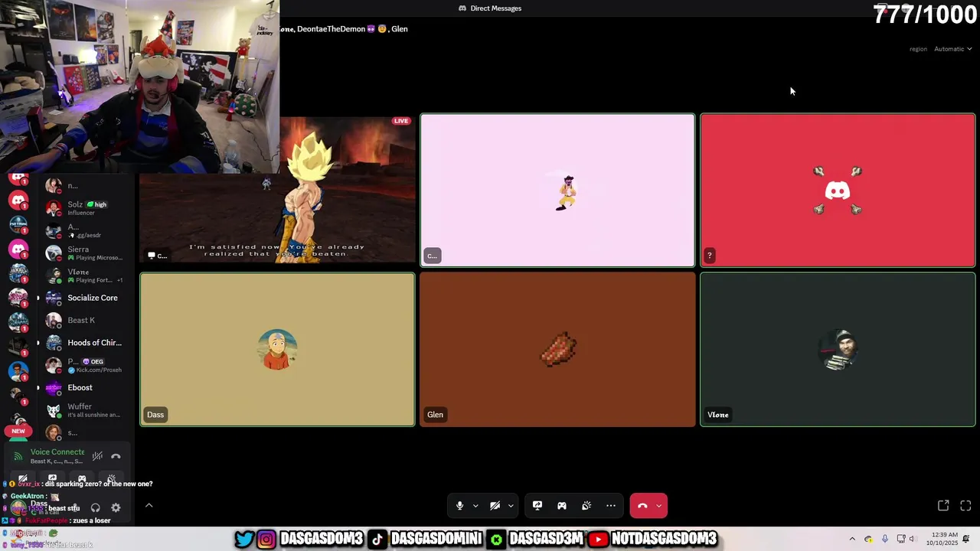Start an activity using controller icon
This screenshot has width=980, height=551.
[x=562, y=506]
